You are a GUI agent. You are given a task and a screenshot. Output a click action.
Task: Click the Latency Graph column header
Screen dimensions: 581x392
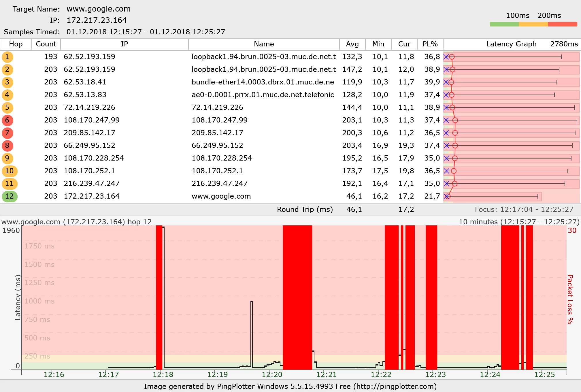(511, 44)
